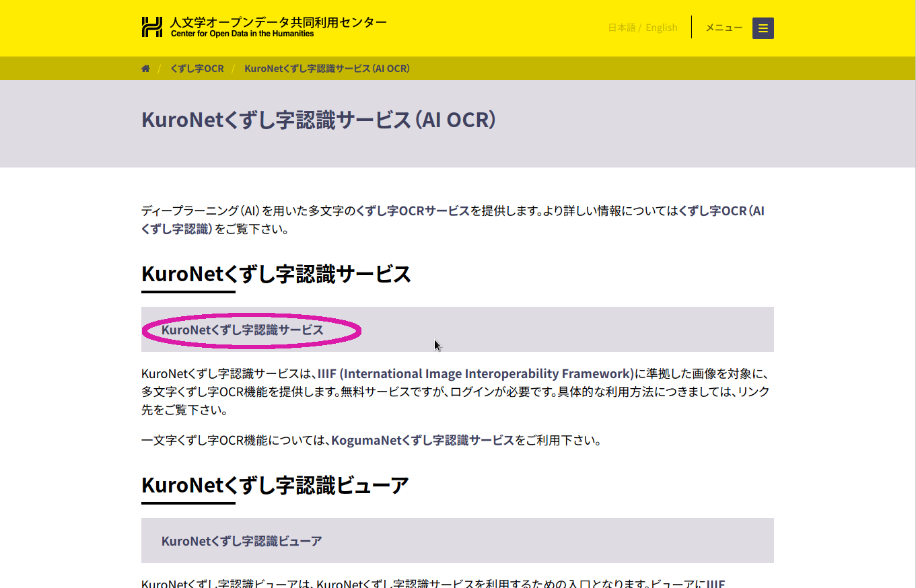916x588 pixels.
Task: Click the page title in gray banner
Action: tap(318, 120)
